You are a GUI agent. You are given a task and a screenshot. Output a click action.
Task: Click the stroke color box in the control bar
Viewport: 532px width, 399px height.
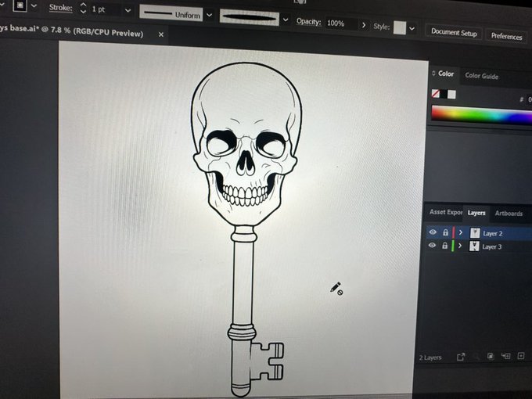(20, 5)
